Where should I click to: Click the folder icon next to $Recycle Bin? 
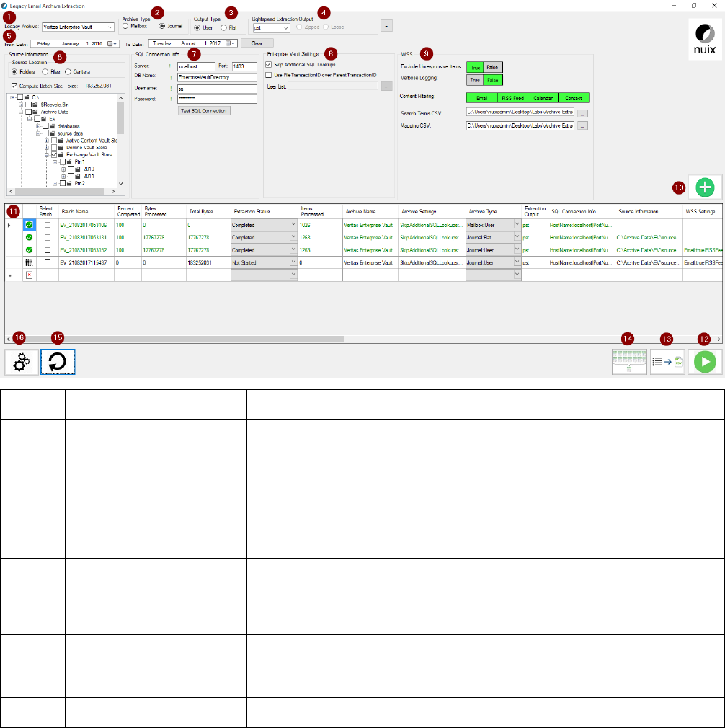35,105
